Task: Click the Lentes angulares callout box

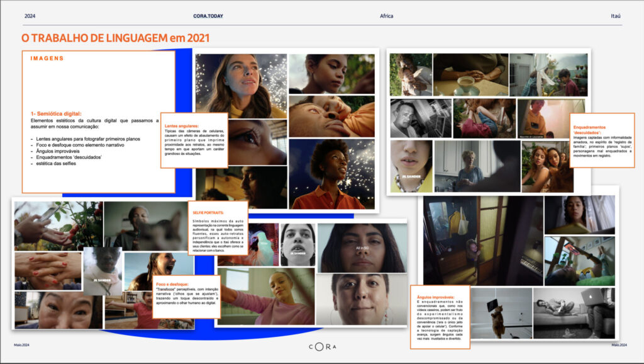Action: point(194,140)
